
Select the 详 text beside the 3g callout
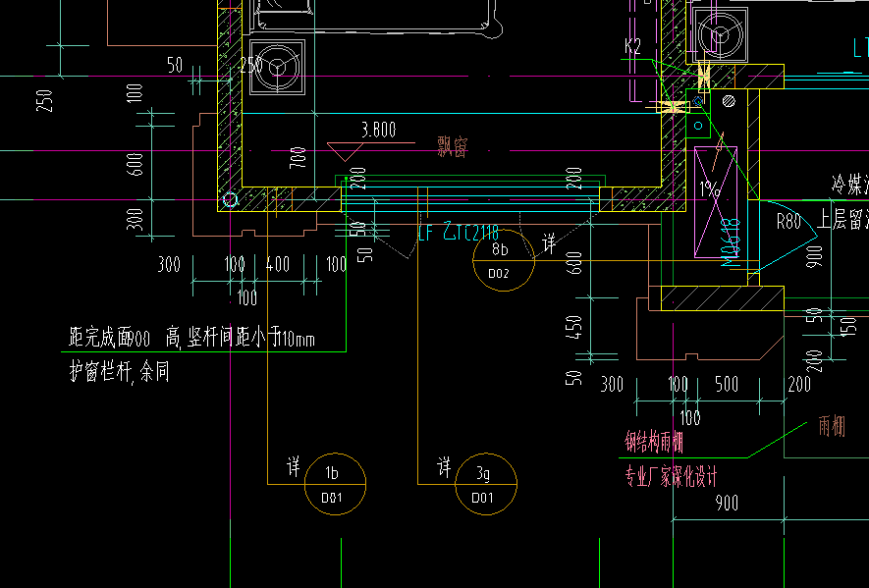(x=444, y=467)
